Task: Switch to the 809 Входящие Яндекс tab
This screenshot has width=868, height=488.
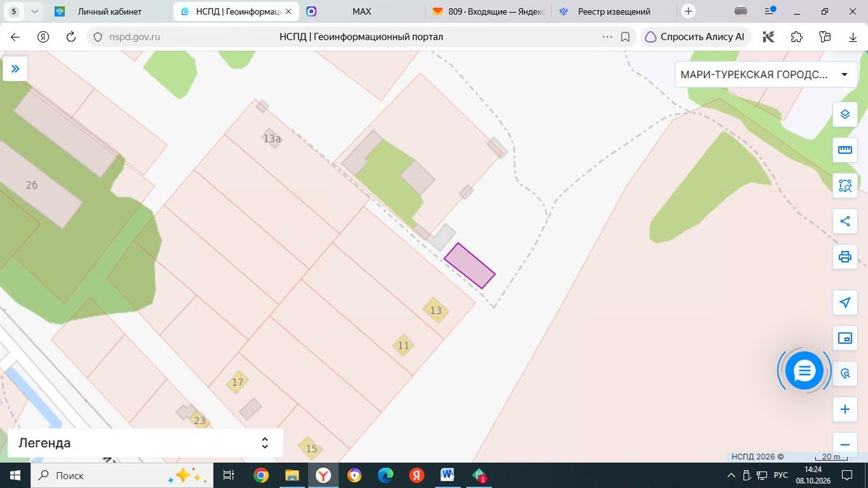Action: [x=488, y=12]
